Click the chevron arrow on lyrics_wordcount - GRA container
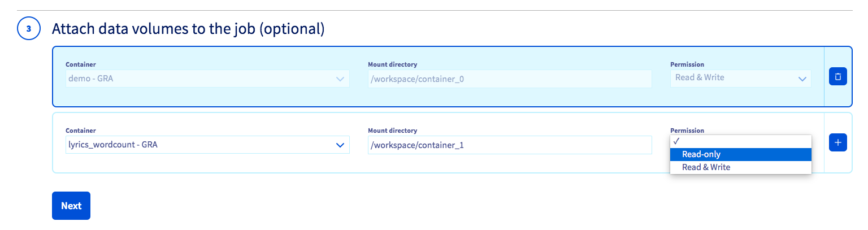The height and width of the screenshot is (230, 868). pyautogui.click(x=340, y=145)
